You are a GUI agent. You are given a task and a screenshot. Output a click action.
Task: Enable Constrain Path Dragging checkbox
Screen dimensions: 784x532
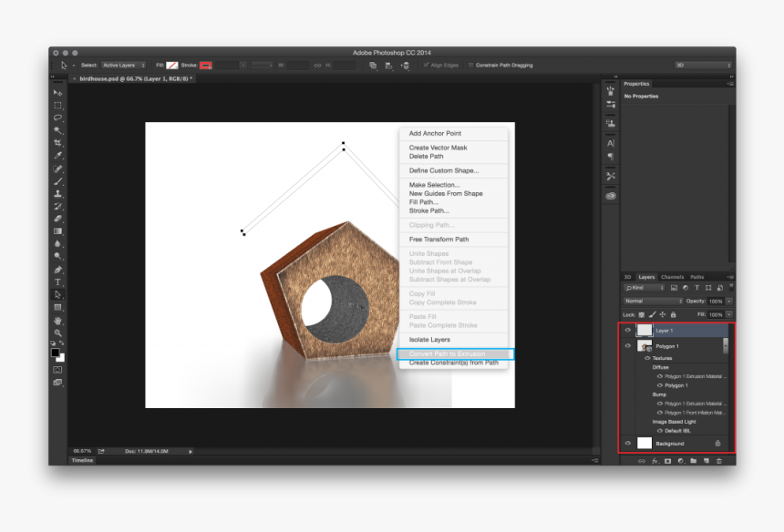click(x=471, y=66)
